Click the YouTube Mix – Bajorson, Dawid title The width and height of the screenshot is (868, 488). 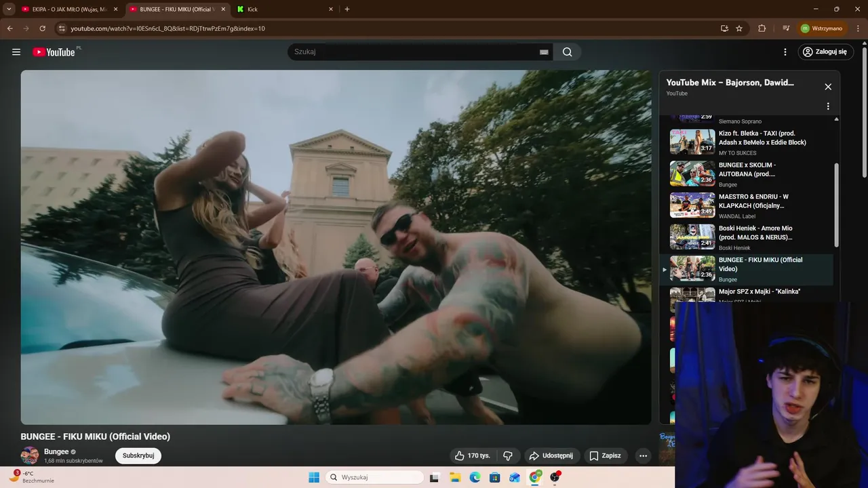click(x=730, y=83)
